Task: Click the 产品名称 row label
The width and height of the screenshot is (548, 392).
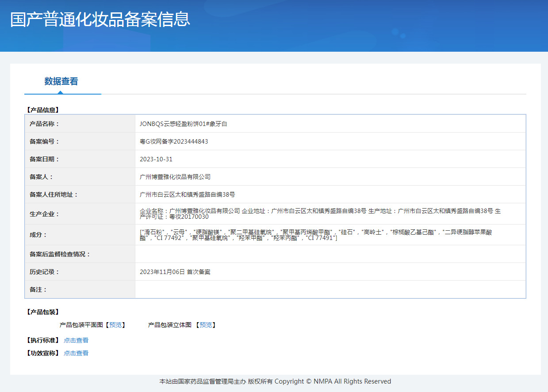Action: coord(44,124)
